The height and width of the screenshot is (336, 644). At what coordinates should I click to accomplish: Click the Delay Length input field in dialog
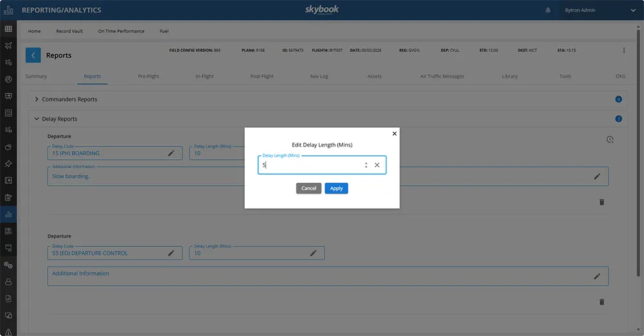tap(309, 165)
